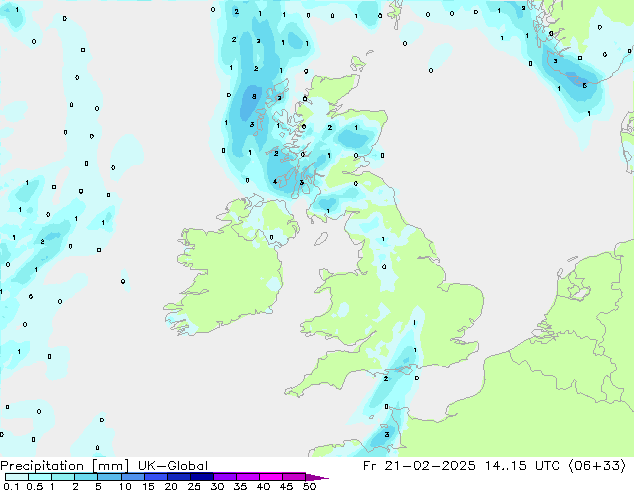Click the 0.1–0.5 mm legend color box

tap(17, 477)
